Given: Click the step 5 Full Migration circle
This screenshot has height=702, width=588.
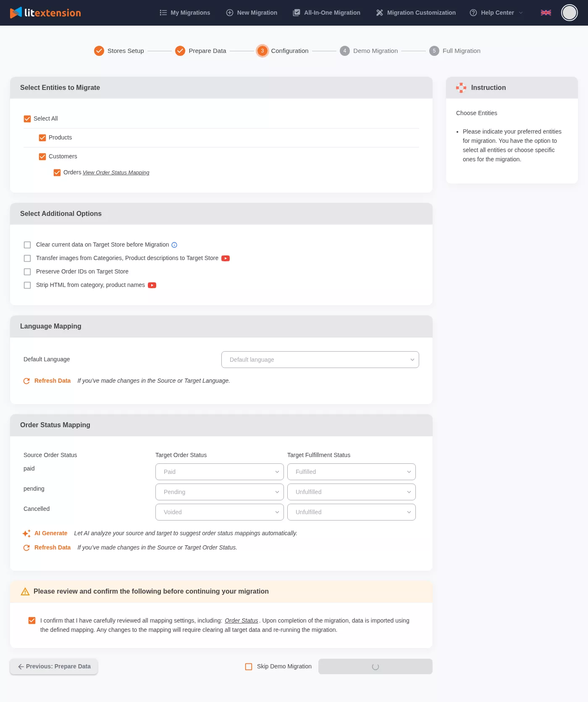Looking at the screenshot, I should click(x=434, y=51).
